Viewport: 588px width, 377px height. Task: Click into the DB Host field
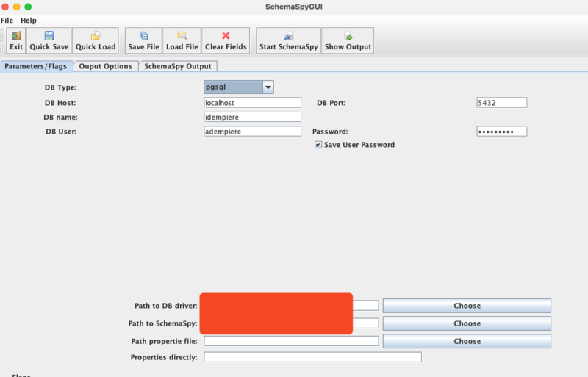252,103
